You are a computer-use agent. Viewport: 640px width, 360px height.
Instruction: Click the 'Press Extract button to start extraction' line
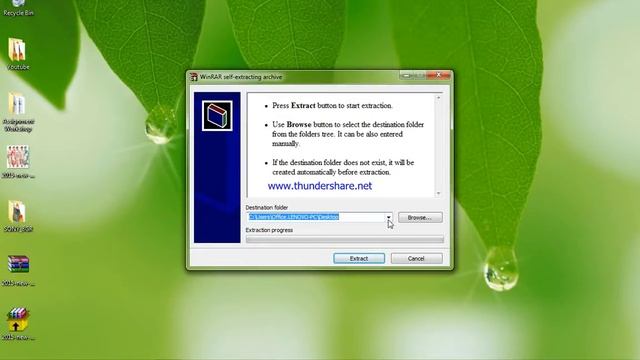[332, 105]
